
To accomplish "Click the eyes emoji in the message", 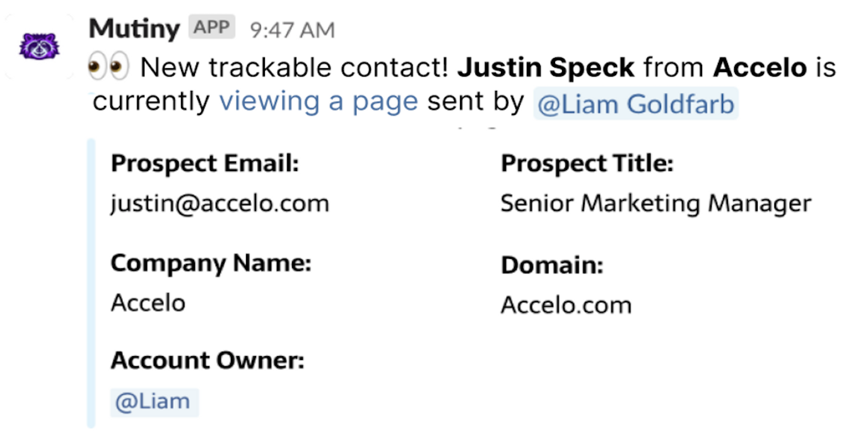I will (107, 66).
